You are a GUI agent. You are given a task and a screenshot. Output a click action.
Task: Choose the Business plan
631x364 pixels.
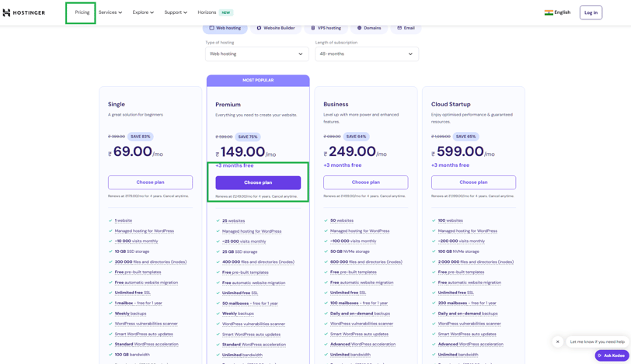coord(366,182)
